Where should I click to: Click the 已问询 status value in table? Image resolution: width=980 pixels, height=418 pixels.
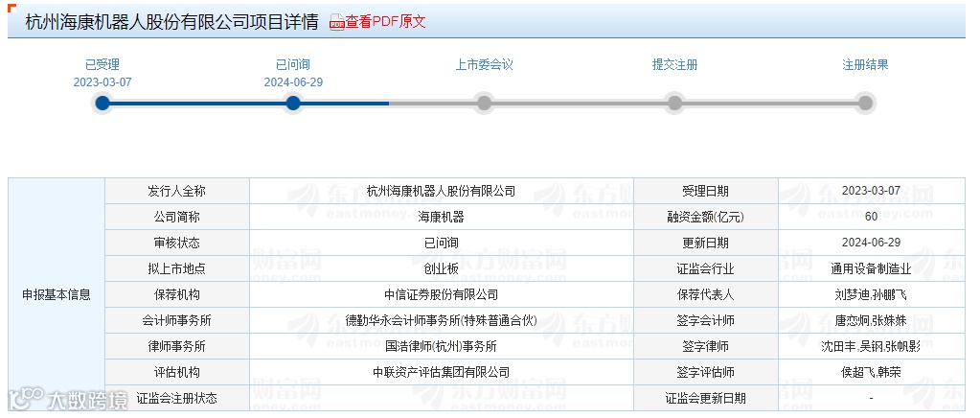pos(442,243)
